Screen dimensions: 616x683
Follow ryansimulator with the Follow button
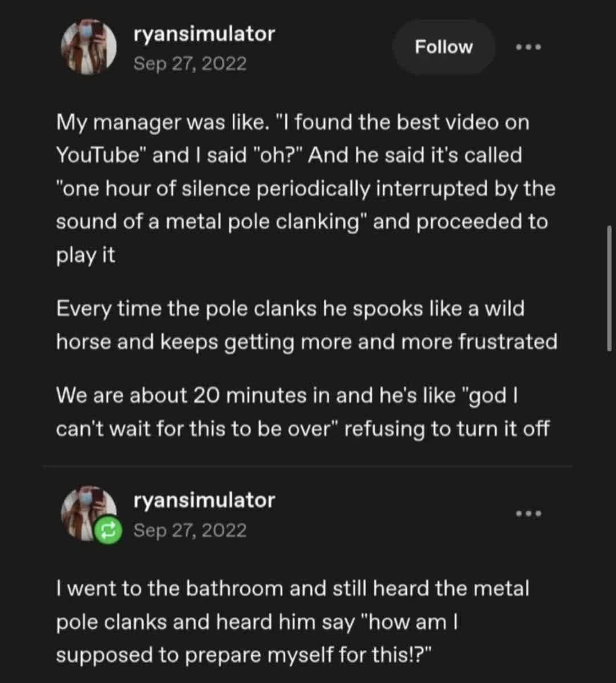[x=444, y=47]
